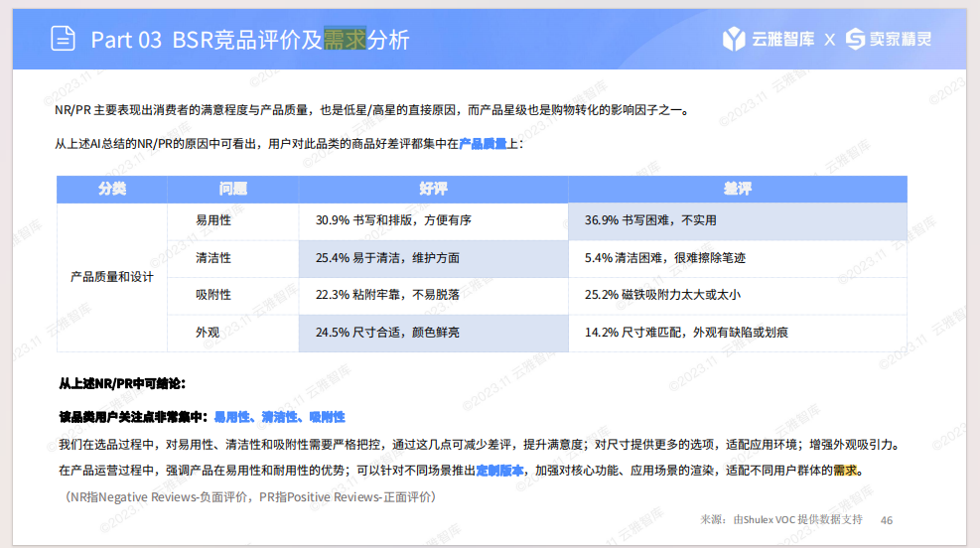Click cell 36.9% 书写困难，不实用
Screen dimensions: 980x548
coord(738,221)
